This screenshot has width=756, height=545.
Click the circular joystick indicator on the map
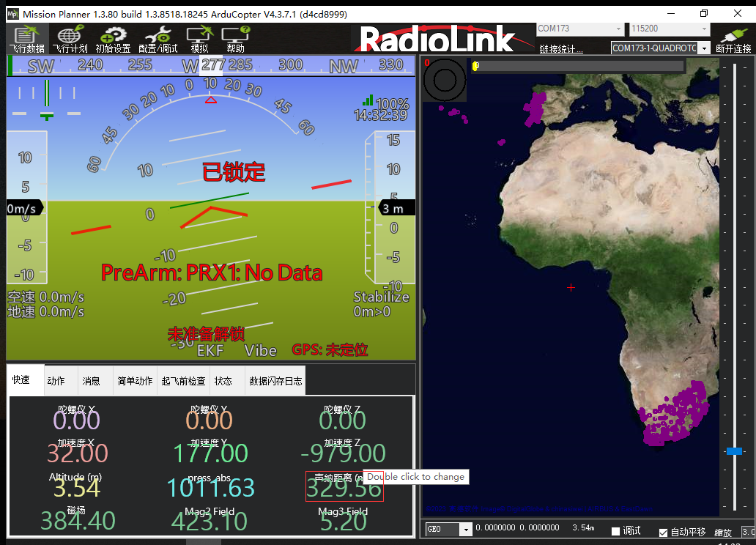click(x=445, y=79)
